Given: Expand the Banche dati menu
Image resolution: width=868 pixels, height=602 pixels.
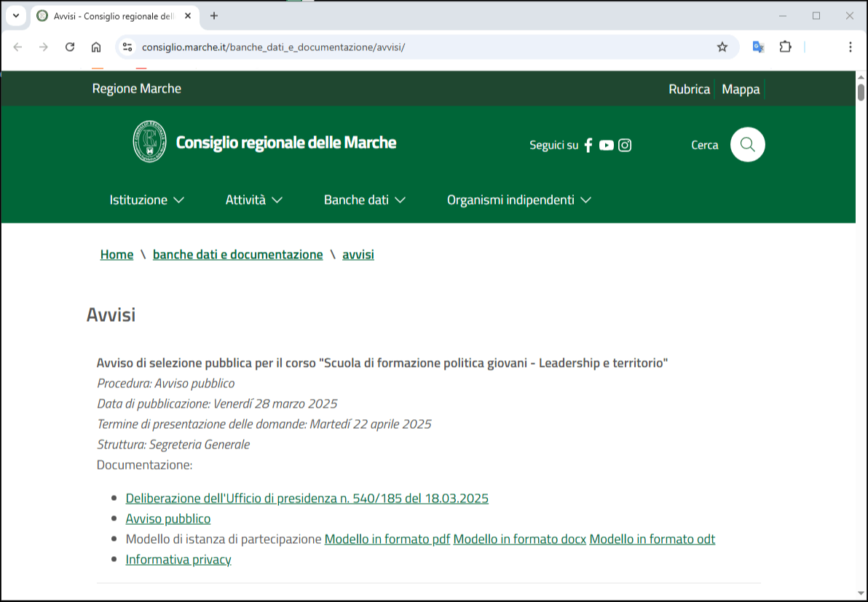Looking at the screenshot, I should 365,199.
